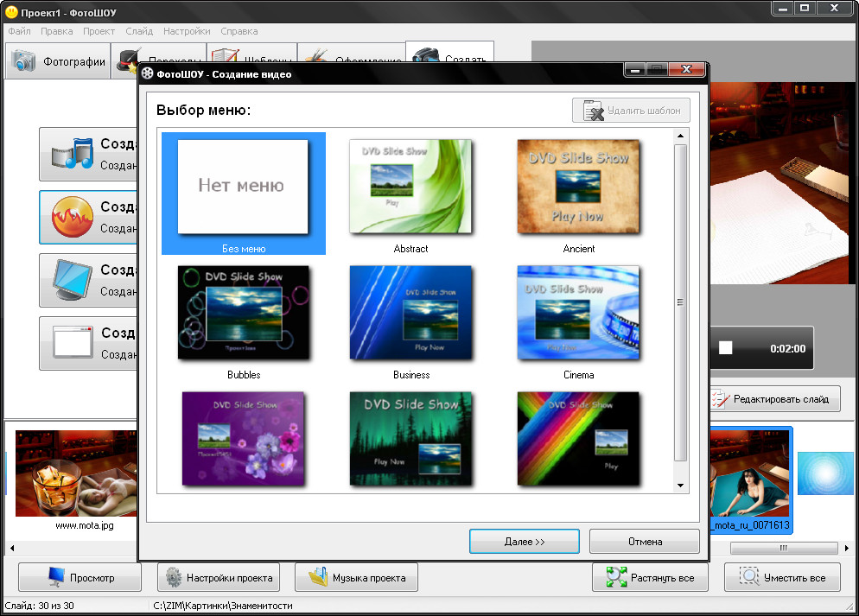
Task: Pick the Bubbles menu template
Action: coord(243,322)
